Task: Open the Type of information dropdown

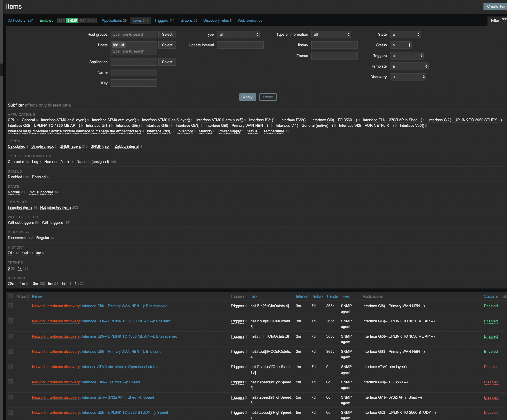Action: 331,35
